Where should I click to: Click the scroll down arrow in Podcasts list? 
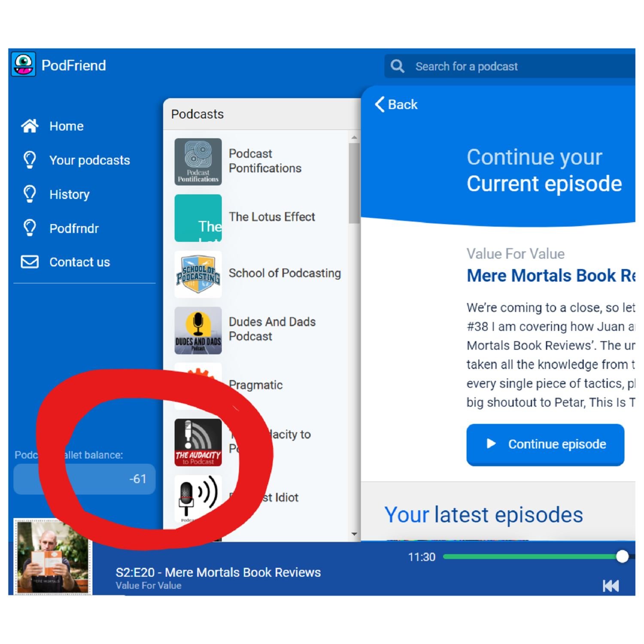click(x=354, y=534)
